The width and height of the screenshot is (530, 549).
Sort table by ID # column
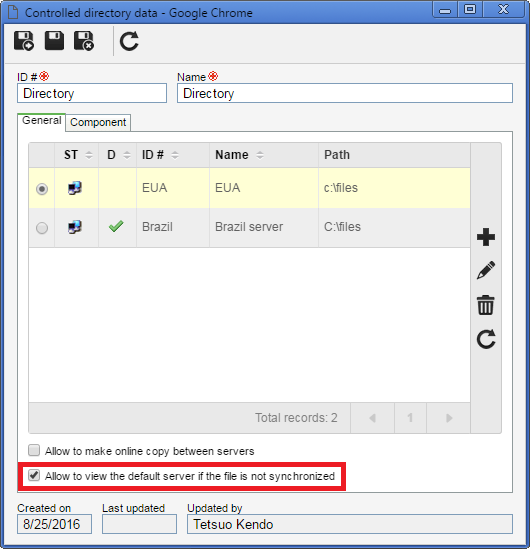coord(175,155)
